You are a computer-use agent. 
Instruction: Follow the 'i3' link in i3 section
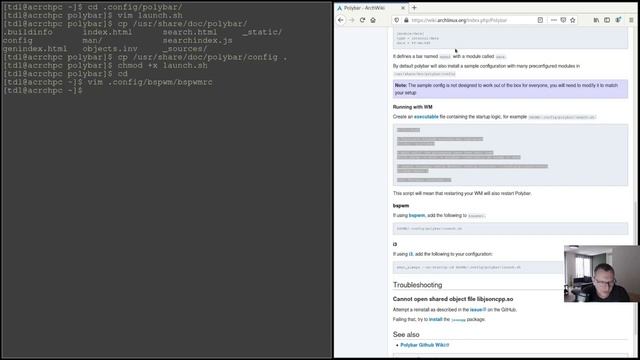click(x=411, y=254)
